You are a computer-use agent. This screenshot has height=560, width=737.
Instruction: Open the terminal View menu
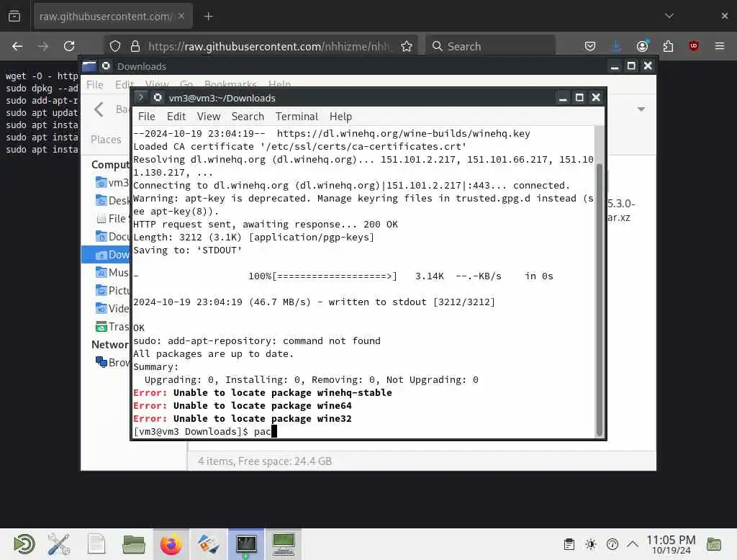click(x=209, y=117)
